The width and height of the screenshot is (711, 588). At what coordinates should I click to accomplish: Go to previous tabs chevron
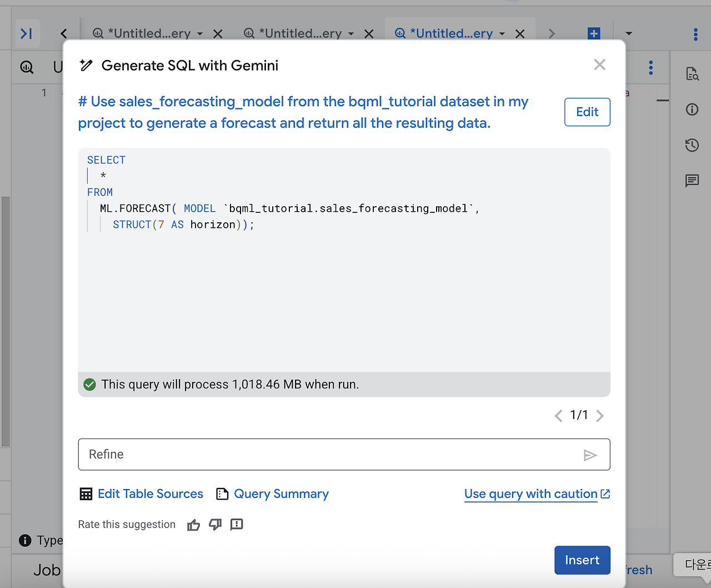[64, 34]
